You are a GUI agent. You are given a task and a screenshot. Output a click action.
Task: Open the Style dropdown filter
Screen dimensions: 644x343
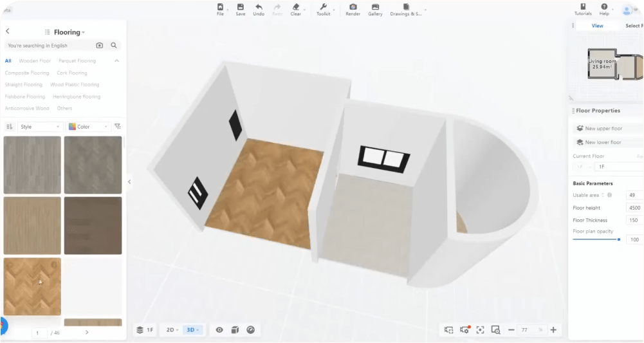(x=40, y=127)
